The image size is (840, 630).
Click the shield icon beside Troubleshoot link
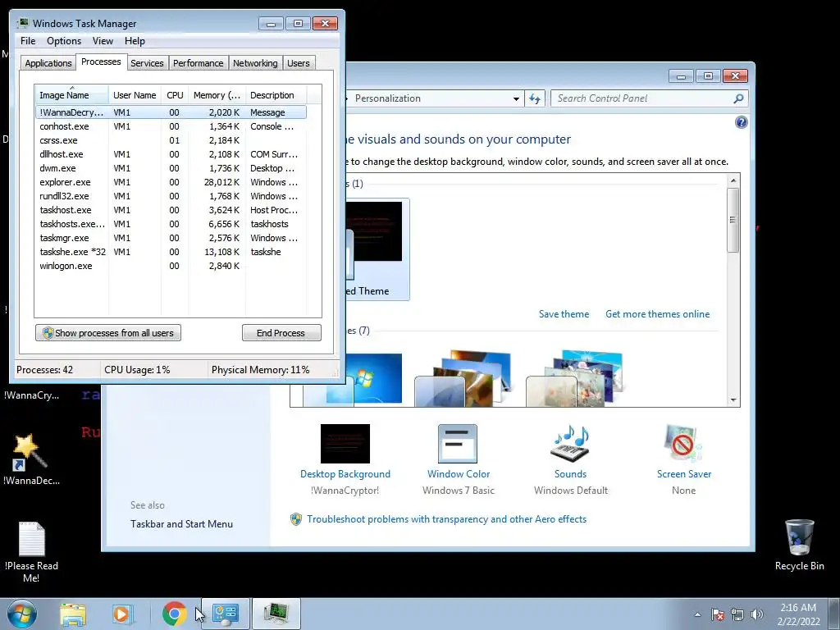pos(295,519)
